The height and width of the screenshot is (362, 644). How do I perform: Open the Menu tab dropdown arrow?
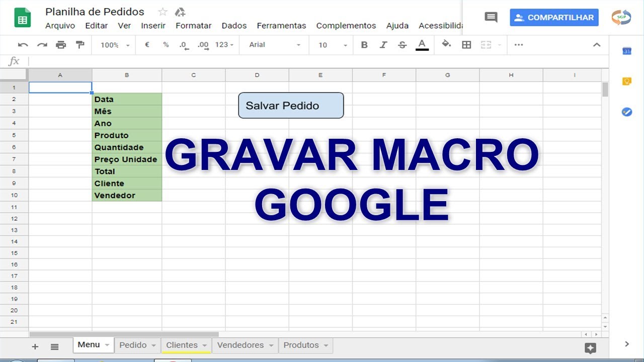pyautogui.click(x=107, y=345)
